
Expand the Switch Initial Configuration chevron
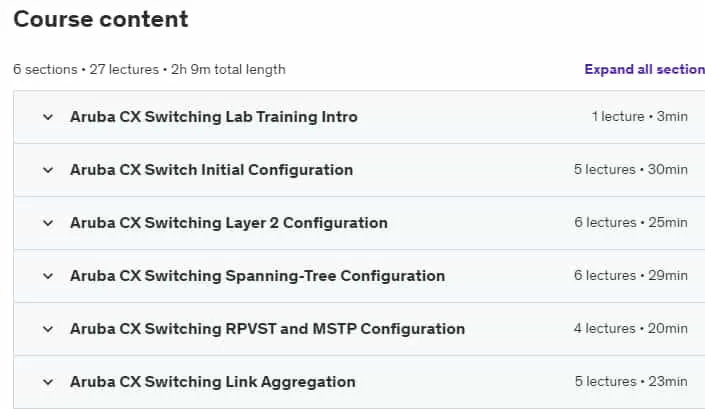pos(48,170)
